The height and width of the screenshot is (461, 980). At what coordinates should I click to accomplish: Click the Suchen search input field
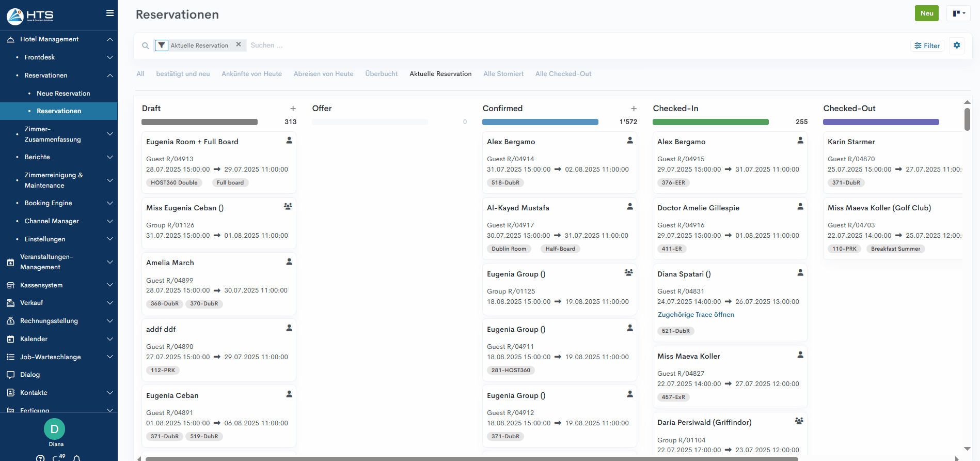[x=310, y=45]
